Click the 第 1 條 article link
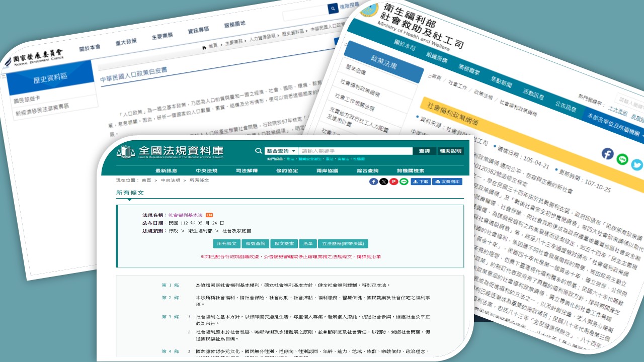The width and height of the screenshot is (644, 362). coord(170,285)
